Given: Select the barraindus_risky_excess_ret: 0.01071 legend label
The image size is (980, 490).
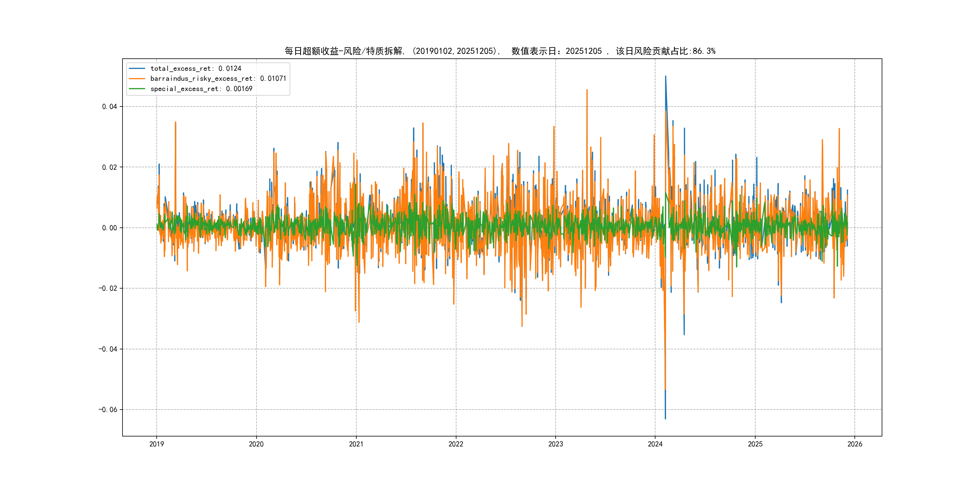Looking at the screenshot, I should click(218, 79).
